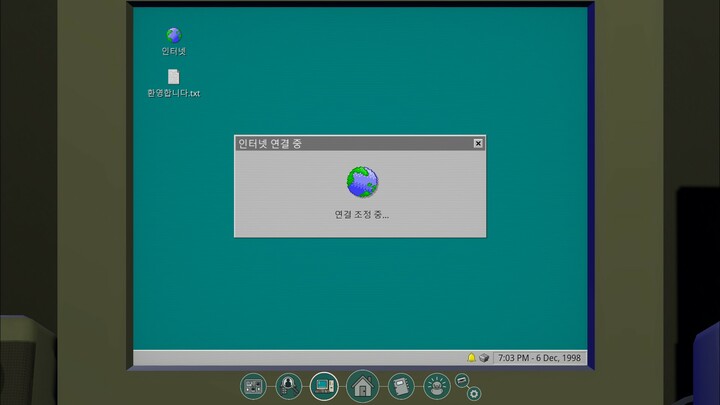Image resolution: width=720 pixels, height=405 pixels.
Task: Click the small card icon above the gear
Action: click(462, 379)
